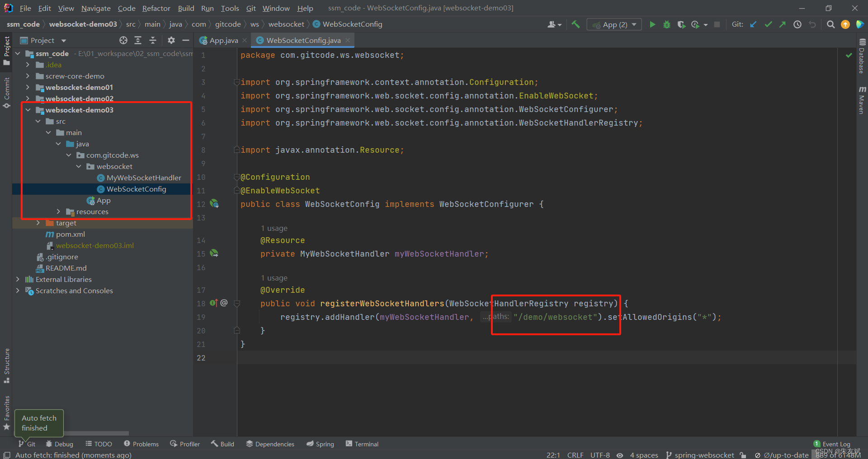Select Opened File locate target icon
Screen dimensions: 868x459
coord(123,40)
